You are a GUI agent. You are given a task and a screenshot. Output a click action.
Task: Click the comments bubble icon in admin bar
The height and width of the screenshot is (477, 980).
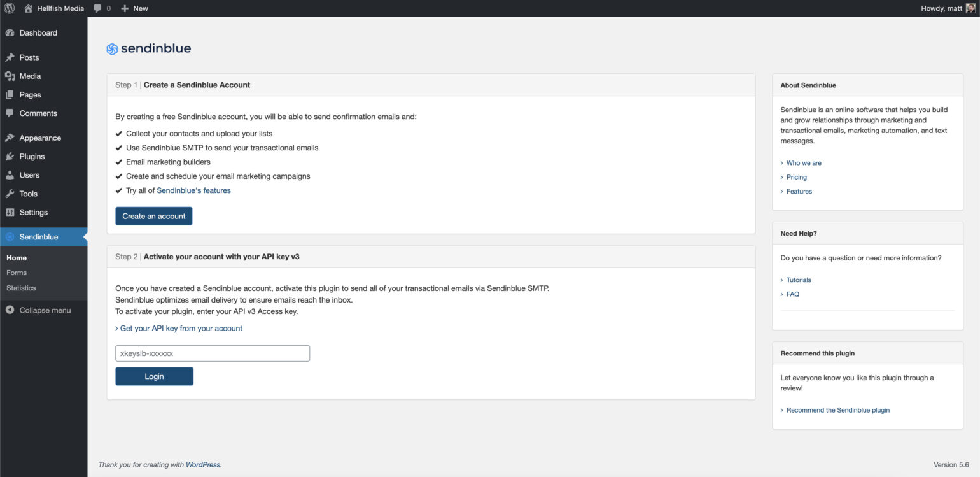97,8
